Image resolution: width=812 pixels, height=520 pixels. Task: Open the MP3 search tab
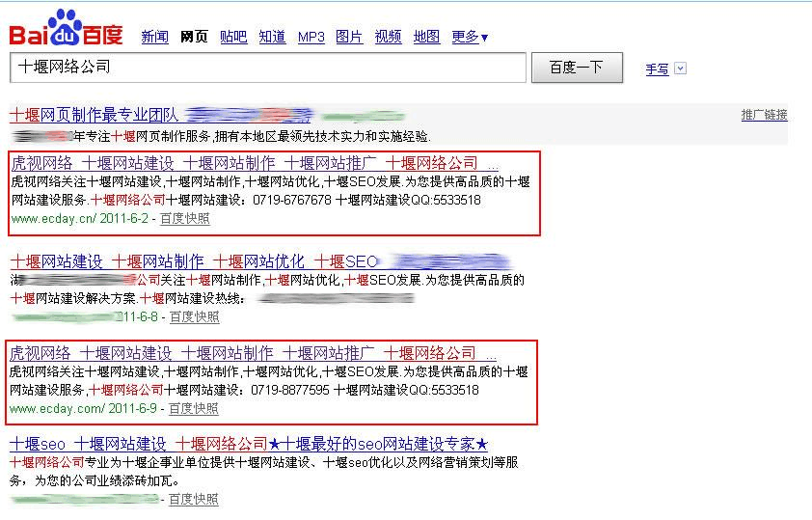(311, 38)
